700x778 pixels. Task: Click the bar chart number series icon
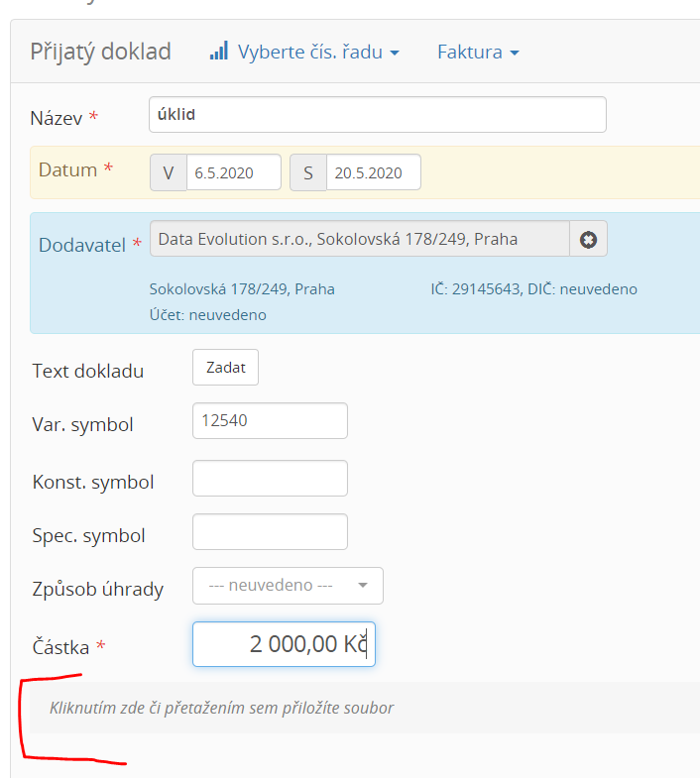[x=219, y=52]
